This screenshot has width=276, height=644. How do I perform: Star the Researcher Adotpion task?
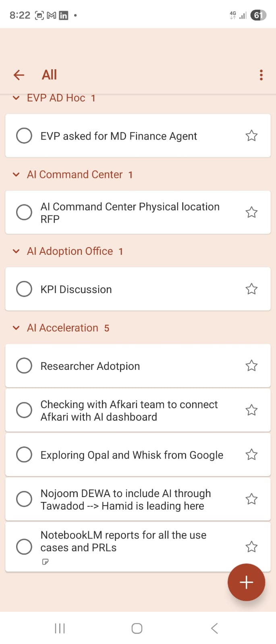(x=251, y=365)
